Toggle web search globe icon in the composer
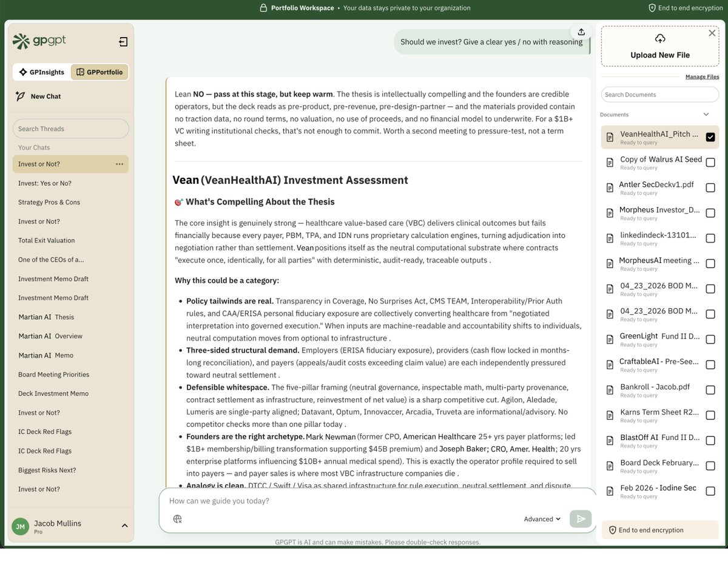728x579 pixels. (177, 519)
